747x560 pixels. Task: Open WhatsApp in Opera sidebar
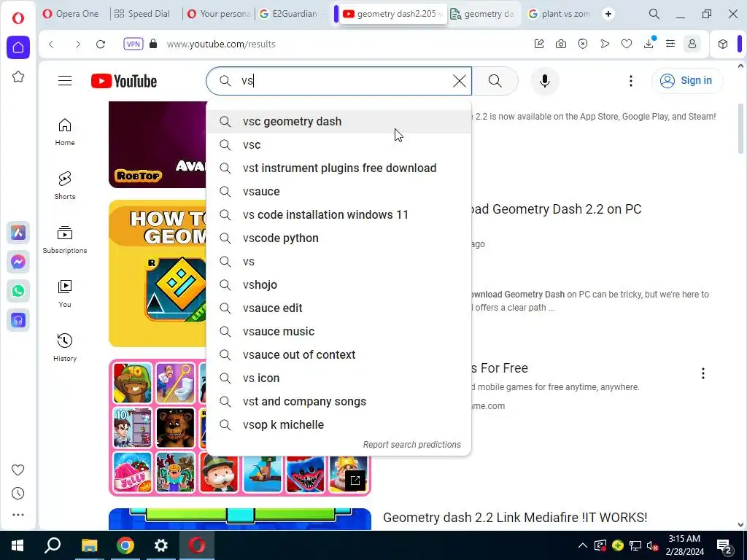(18, 291)
